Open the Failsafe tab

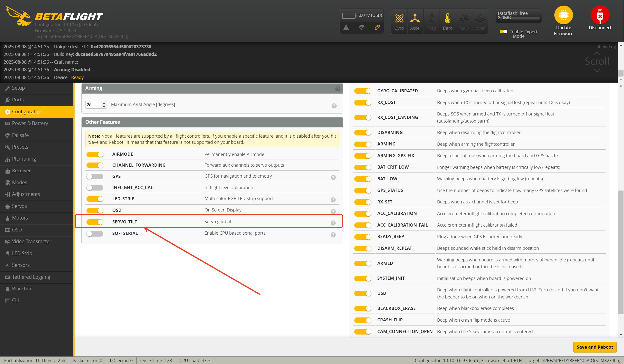click(37, 135)
